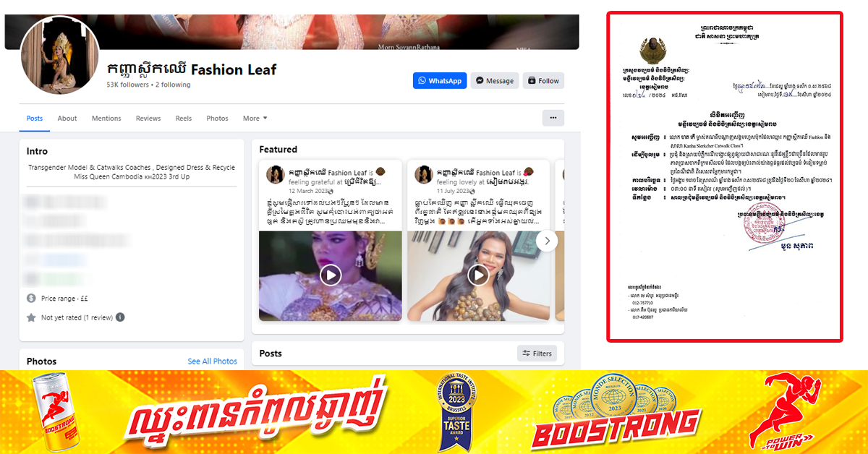This screenshot has width=868, height=454.
Task: Open post Filters options
Action: (536, 354)
